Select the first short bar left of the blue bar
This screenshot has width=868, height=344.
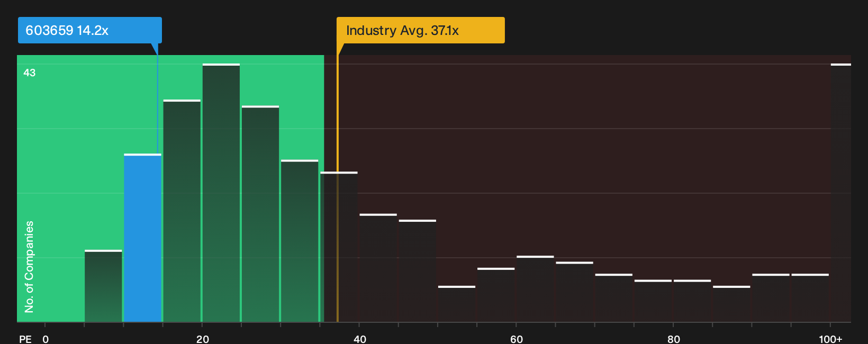coord(103,286)
